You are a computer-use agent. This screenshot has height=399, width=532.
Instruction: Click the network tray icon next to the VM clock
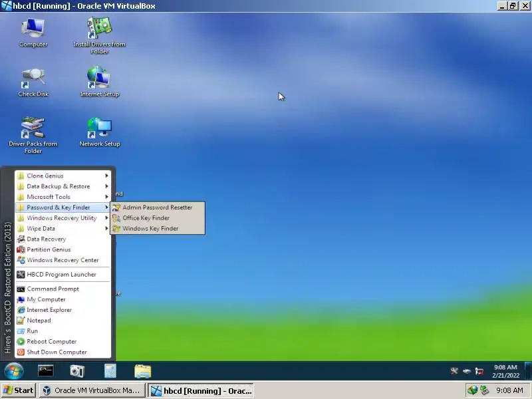point(479,371)
